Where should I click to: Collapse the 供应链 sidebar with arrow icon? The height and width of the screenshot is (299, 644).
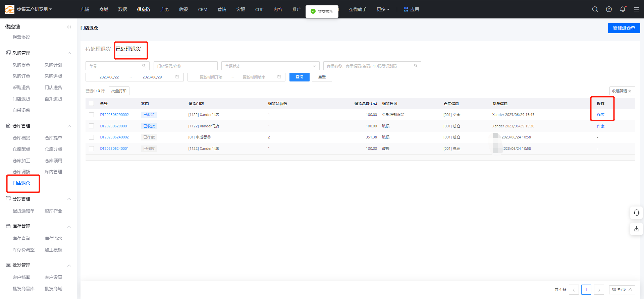[x=69, y=27]
